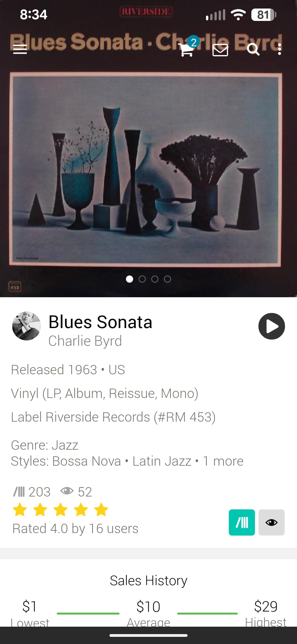Jump to the fourth carousel image dot

[x=167, y=279]
